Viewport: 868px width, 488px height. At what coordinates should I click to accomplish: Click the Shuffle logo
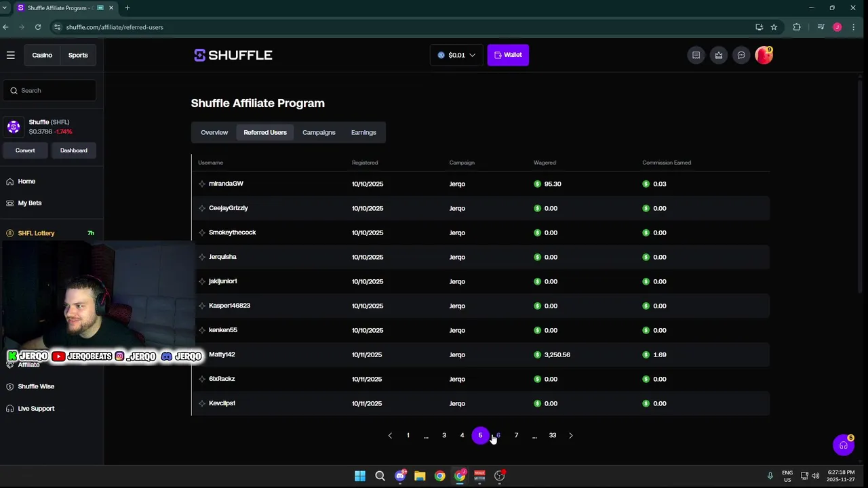pyautogui.click(x=233, y=55)
